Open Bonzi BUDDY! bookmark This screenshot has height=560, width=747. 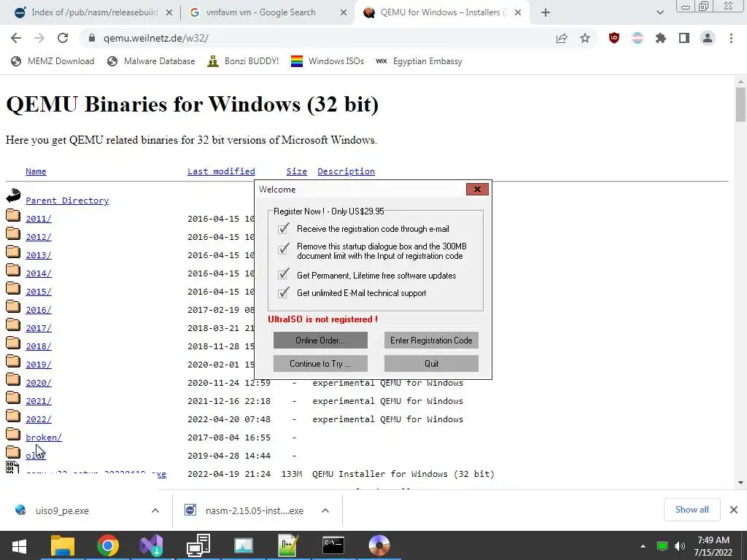pyautogui.click(x=243, y=61)
